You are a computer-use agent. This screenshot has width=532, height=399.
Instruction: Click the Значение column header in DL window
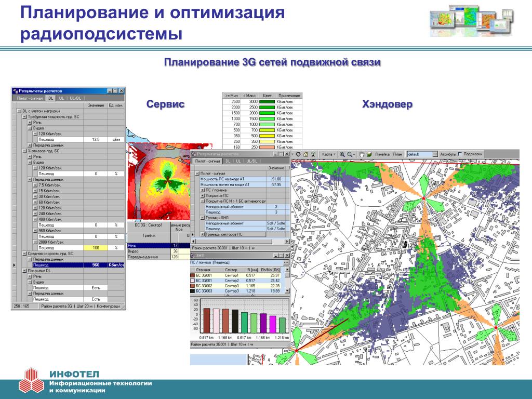point(96,105)
